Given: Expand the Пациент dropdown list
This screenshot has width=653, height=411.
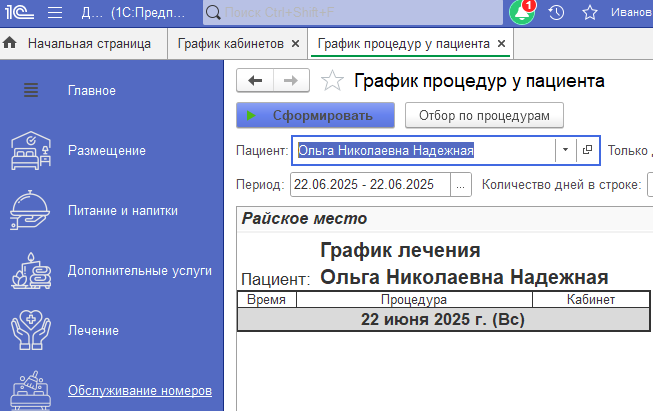Looking at the screenshot, I should [565, 149].
